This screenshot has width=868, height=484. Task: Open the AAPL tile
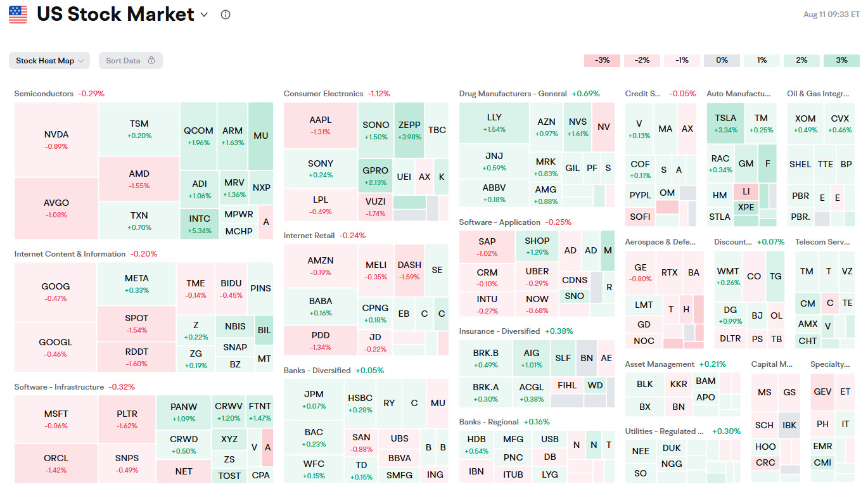pyautogui.click(x=321, y=125)
